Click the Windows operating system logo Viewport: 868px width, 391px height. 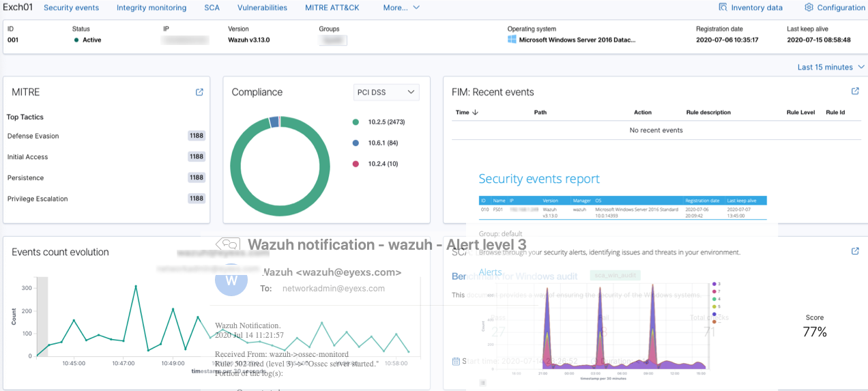512,40
